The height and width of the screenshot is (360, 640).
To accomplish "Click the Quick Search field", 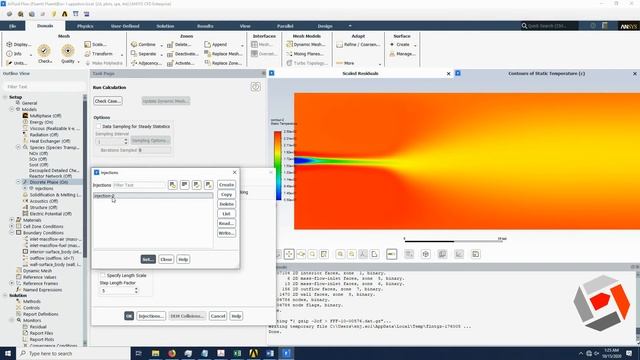I will [x=549, y=26].
